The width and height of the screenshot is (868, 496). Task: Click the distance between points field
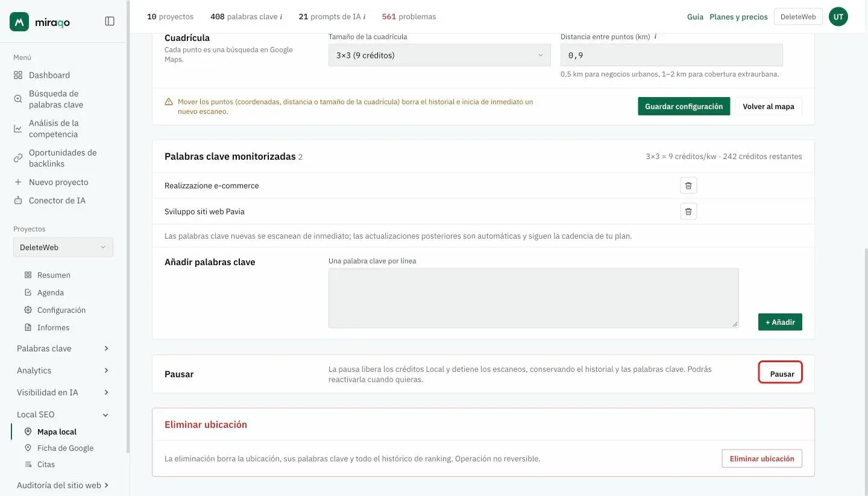click(x=671, y=55)
